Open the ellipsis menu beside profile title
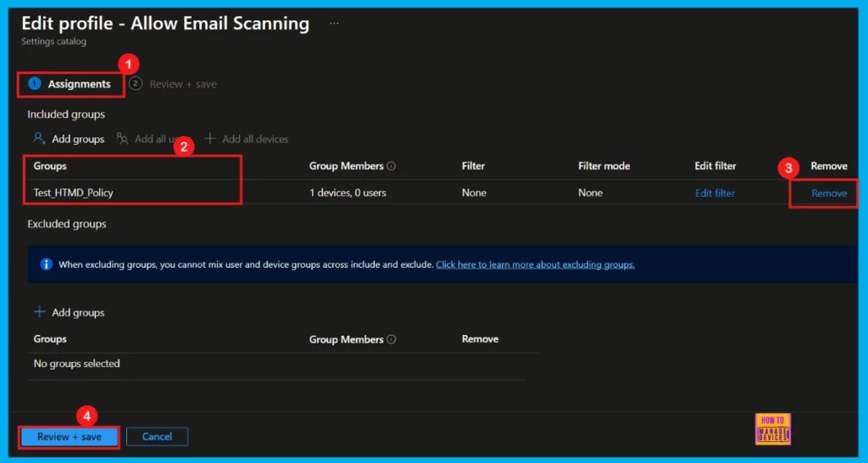The height and width of the screenshot is (463, 868). pyautogui.click(x=334, y=24)
